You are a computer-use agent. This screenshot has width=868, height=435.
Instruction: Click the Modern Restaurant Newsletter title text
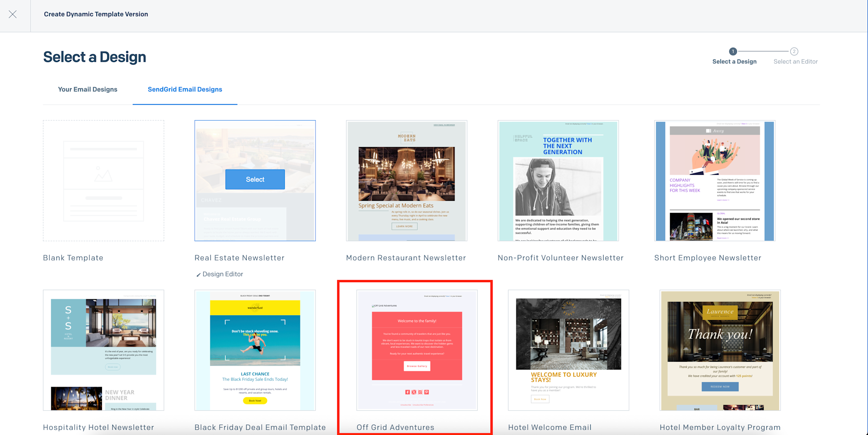(406, 258)
